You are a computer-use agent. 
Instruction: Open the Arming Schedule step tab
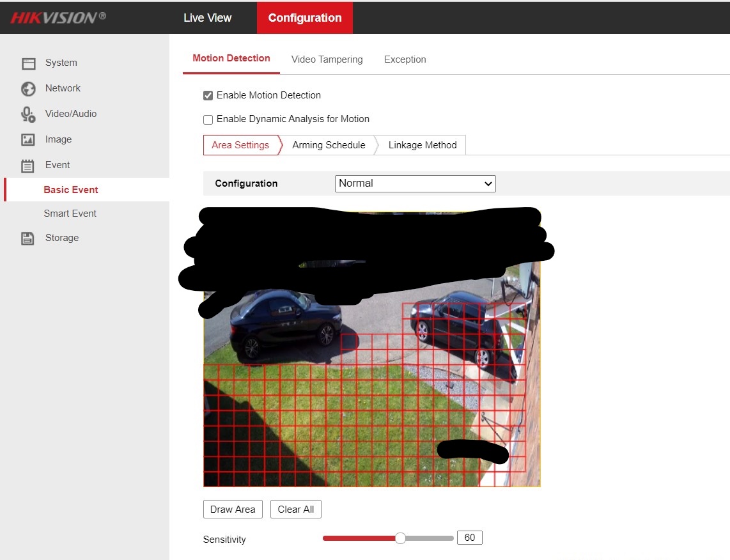329,145
